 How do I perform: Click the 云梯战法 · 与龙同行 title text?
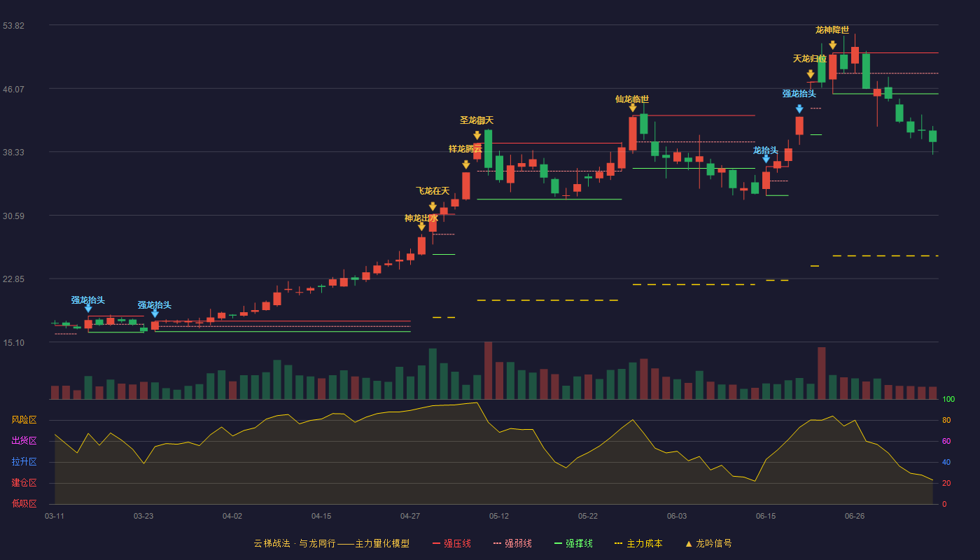tap(294, 543)
